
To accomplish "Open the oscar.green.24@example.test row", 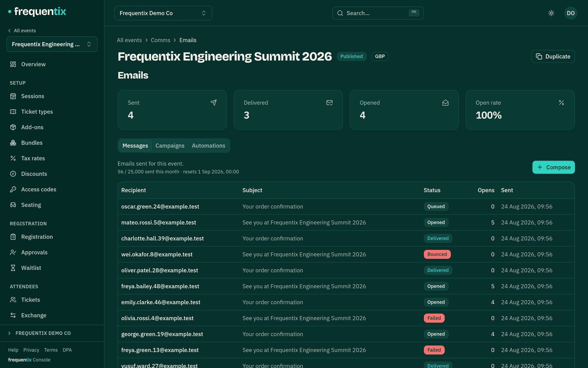I will tap(346, 207).
